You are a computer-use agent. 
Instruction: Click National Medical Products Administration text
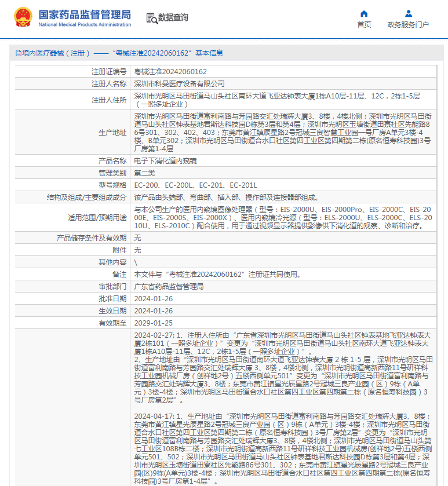(x=85, y=24)
